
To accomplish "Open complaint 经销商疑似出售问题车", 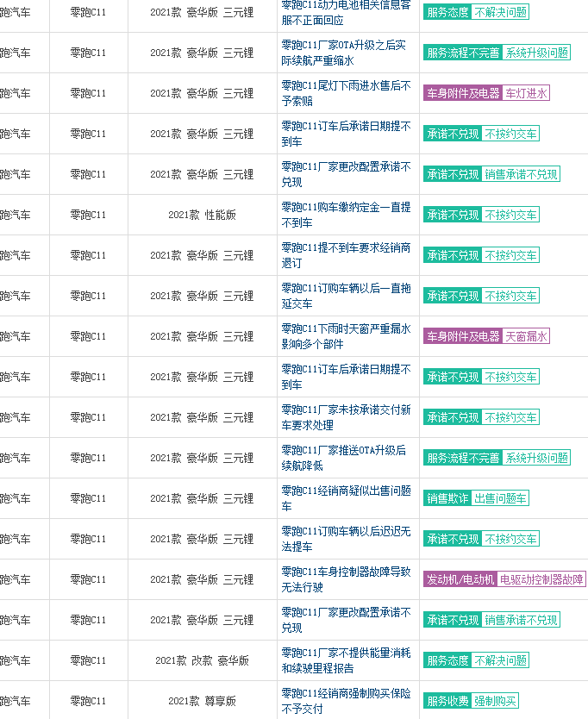I will (346, 498).
